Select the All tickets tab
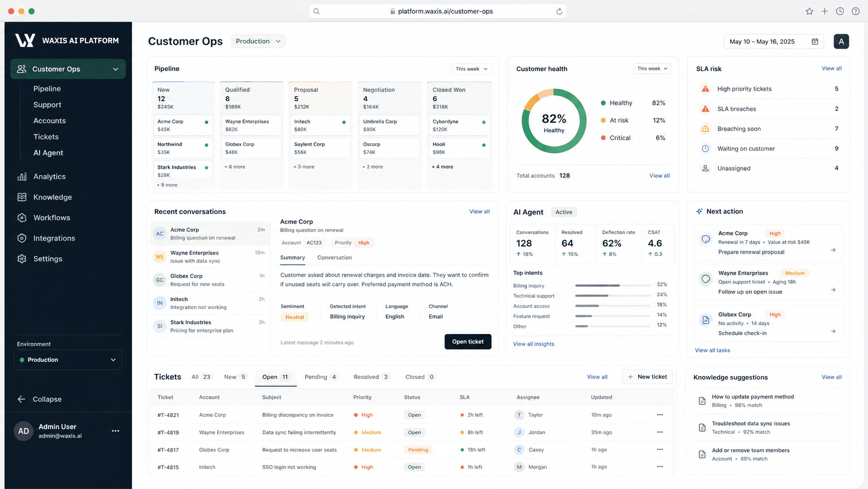This screenshot has height=489, width=868. (x=201, y=377)
